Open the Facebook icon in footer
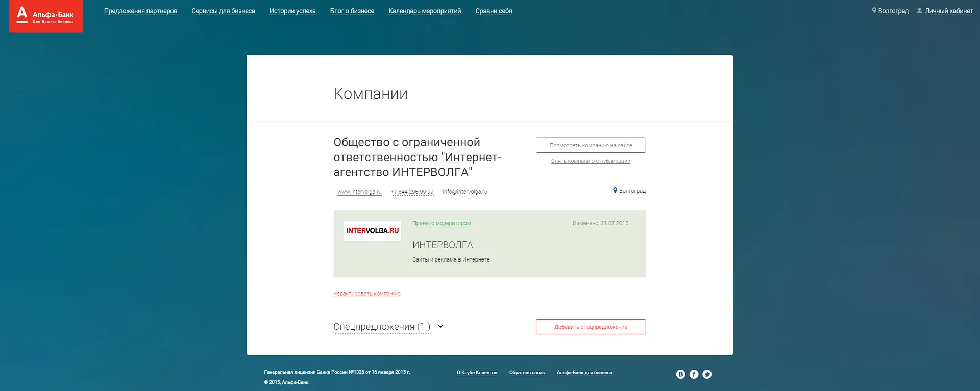 pos(694,374)
